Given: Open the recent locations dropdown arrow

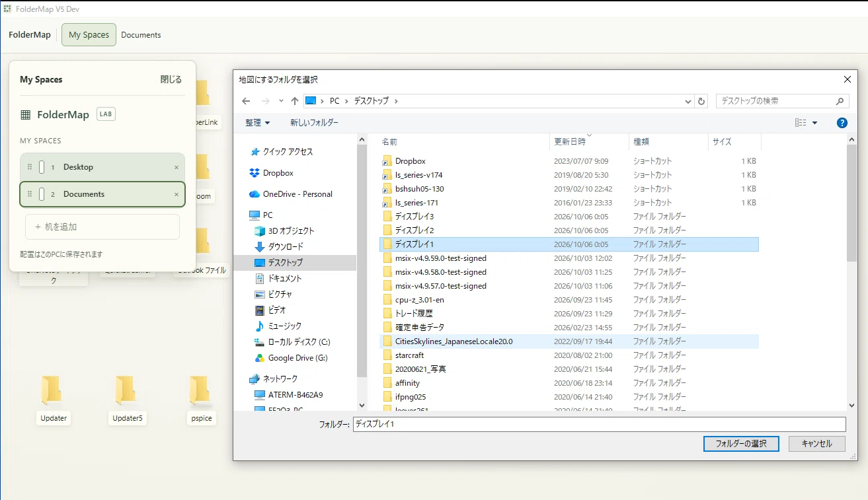Looking at the screenshot, I should 281,101.
